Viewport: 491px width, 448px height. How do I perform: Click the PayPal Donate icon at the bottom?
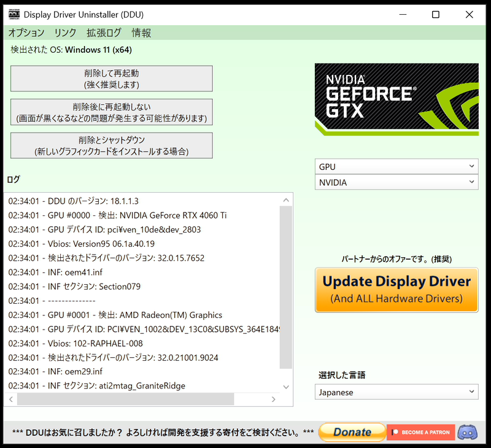pos(352,432)
